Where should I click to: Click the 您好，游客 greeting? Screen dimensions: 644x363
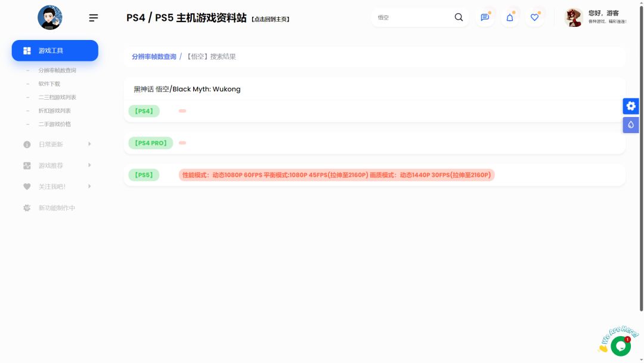[x=603, y=13]
